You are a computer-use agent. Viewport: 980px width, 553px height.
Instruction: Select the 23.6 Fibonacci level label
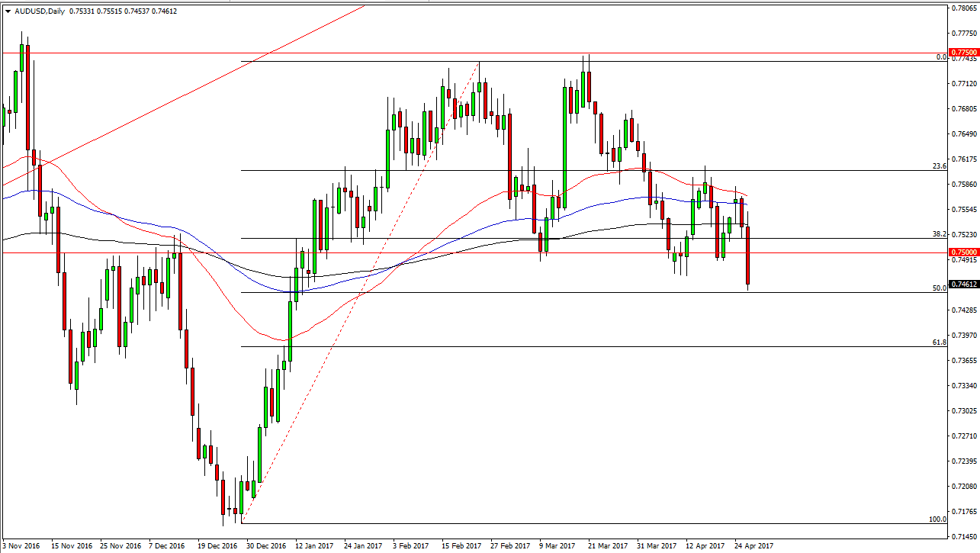point(940,166)
